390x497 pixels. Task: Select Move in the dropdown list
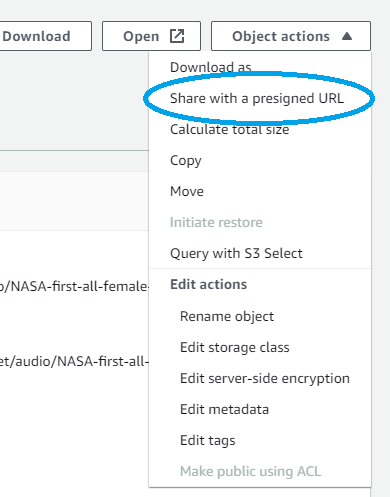(x=187, y=191)
